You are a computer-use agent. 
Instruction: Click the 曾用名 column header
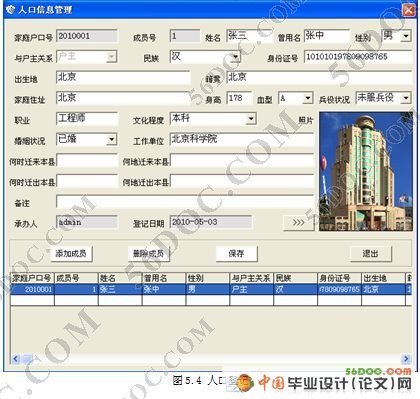(164, 278)
